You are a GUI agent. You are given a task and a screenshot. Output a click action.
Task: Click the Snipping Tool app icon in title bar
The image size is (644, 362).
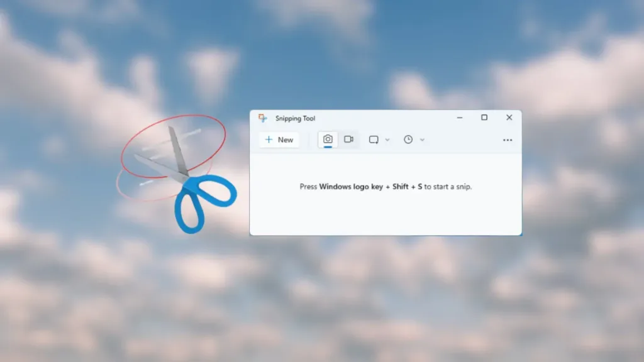263,118
